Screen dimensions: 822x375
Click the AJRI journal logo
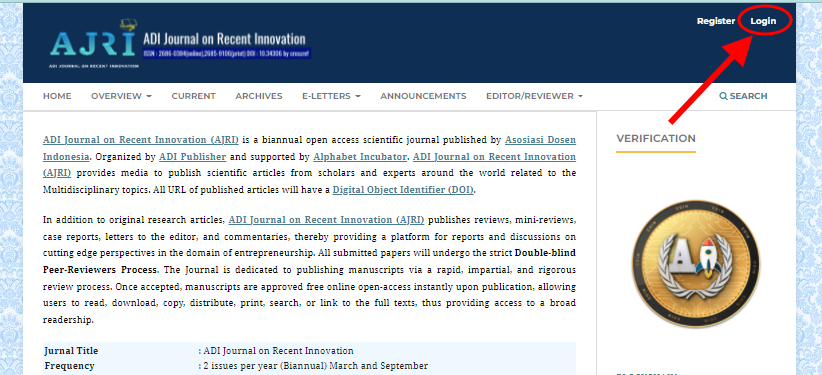click(x=93, y=44)
